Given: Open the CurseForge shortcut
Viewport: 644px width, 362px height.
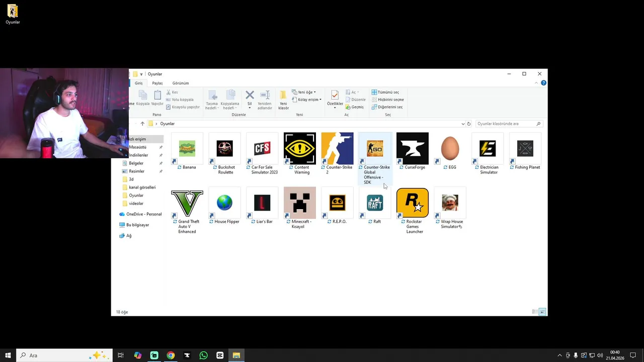Looking at the screenshot, I should [413, 148].
